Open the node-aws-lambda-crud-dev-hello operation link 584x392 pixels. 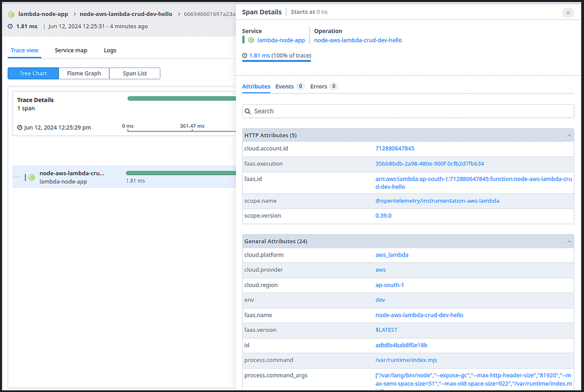click(x=357, y=40)
